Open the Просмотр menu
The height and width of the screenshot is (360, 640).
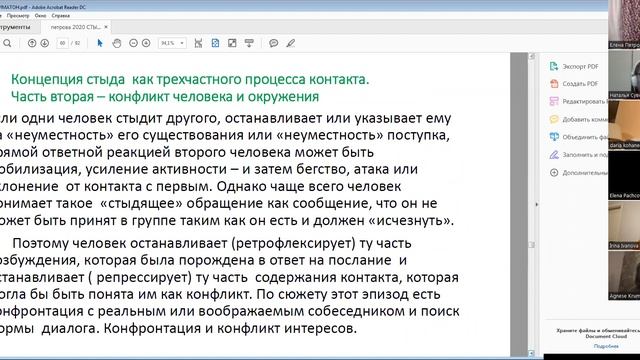[18, 16]
